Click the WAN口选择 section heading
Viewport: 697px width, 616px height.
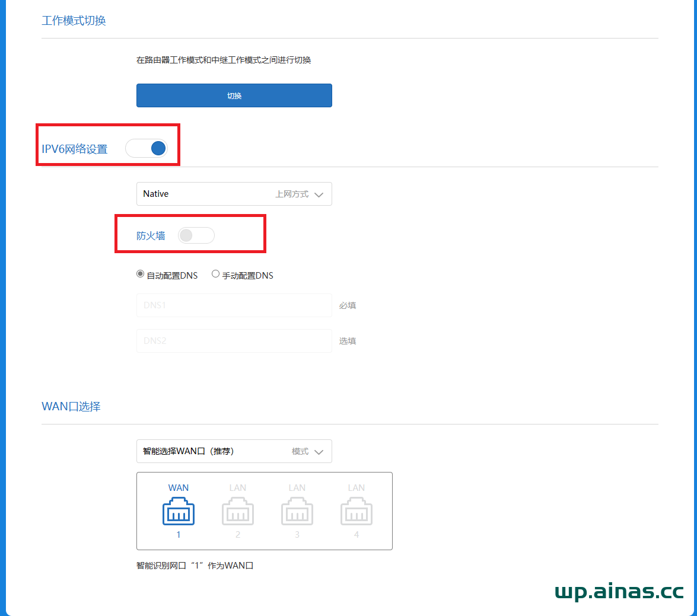click(71, 406)
